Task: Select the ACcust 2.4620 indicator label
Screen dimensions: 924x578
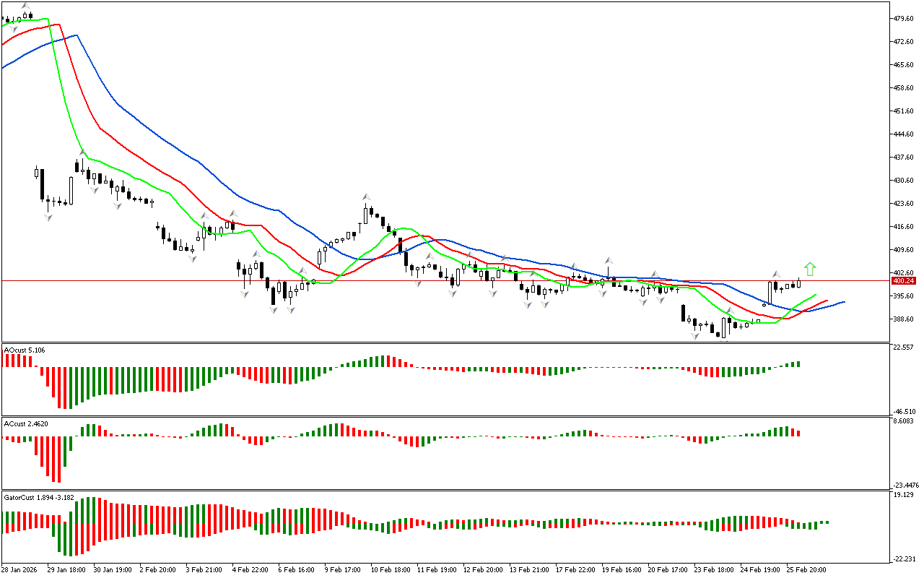Action: coord(27,424)
